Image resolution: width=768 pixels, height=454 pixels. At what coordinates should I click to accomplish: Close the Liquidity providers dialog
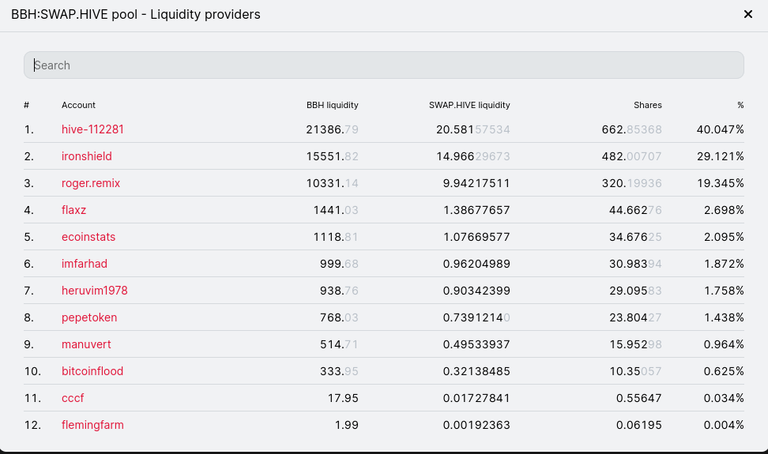748,14
